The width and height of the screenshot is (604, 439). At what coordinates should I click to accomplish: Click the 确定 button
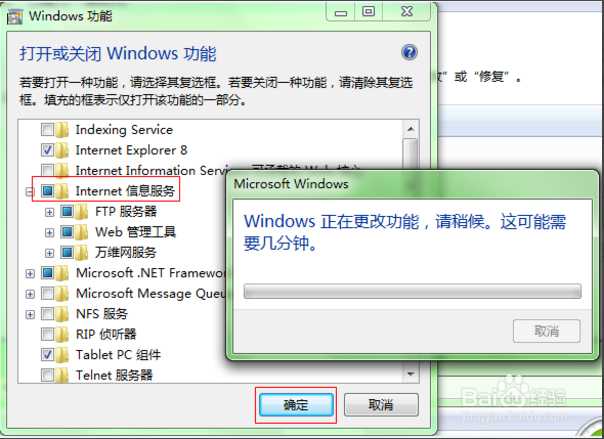pos(296,405)
